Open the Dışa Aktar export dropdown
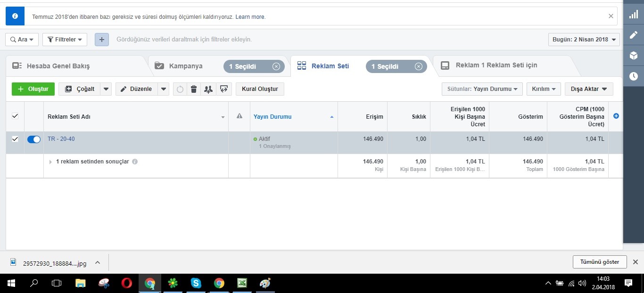The height and width of the screenshot is (293, 644). pyautogui.click(x=589, y=89)
